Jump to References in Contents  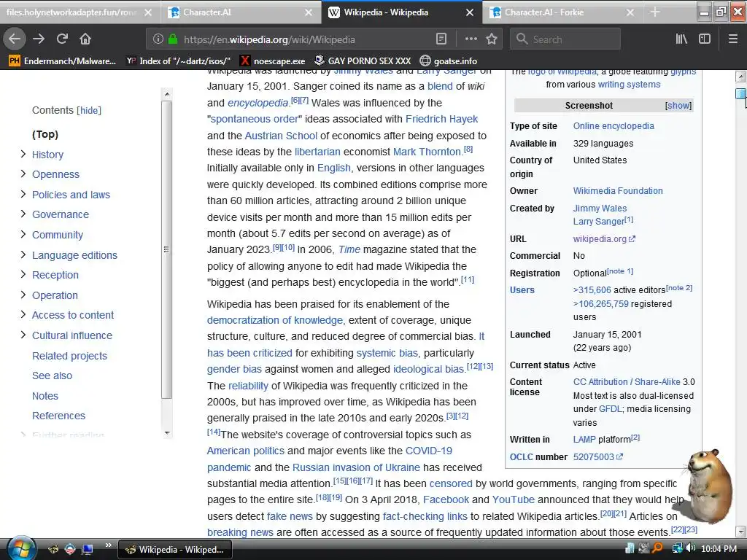click(x=58, y=416)
